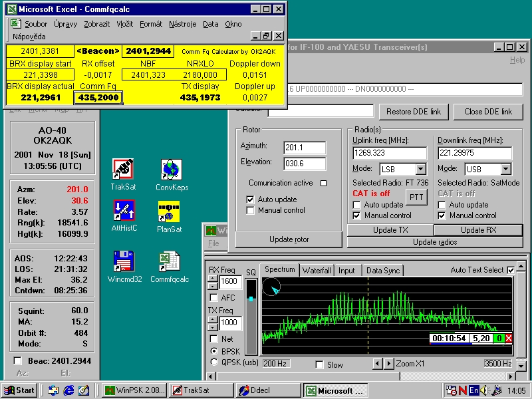The width and height of the screenshot is (532, 399).
Task: Open the uplink Mode LSB dropdown
Action: pos(421,169)
